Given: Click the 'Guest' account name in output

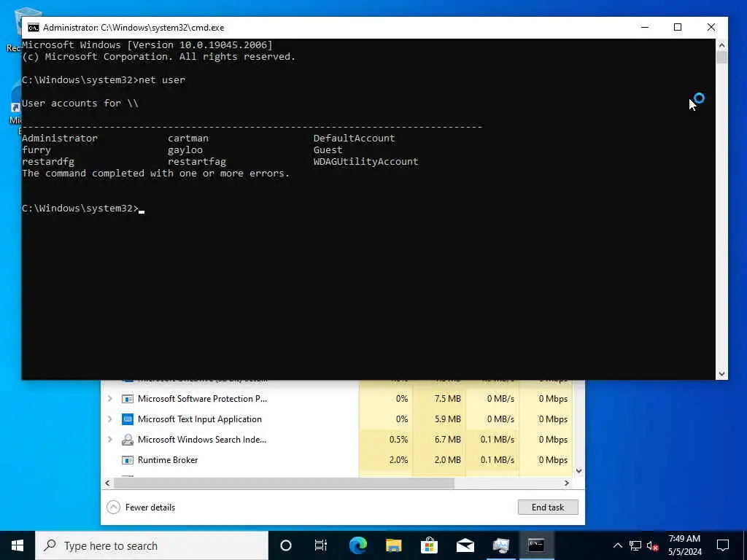Looking at the screenshot, I should point(328,150).
